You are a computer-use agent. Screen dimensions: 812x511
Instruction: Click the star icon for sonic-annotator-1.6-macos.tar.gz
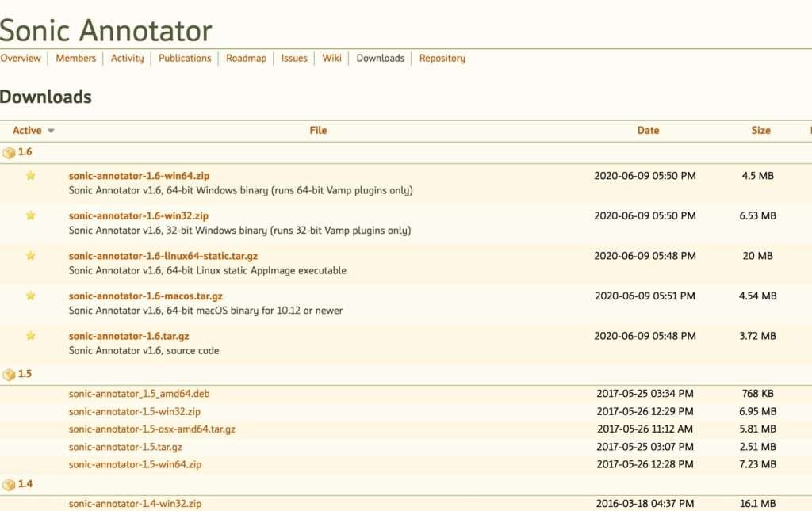pos(31,296)
